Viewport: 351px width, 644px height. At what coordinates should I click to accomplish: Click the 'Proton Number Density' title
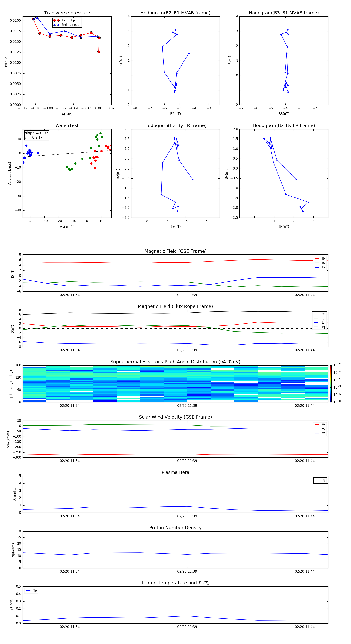[175, 528]
